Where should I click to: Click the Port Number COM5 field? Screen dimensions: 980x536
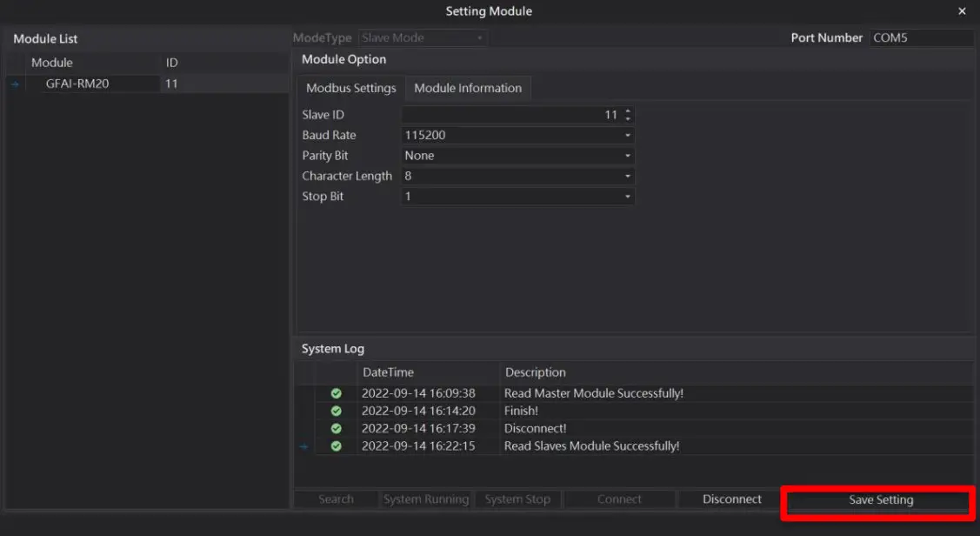[920, 38]
